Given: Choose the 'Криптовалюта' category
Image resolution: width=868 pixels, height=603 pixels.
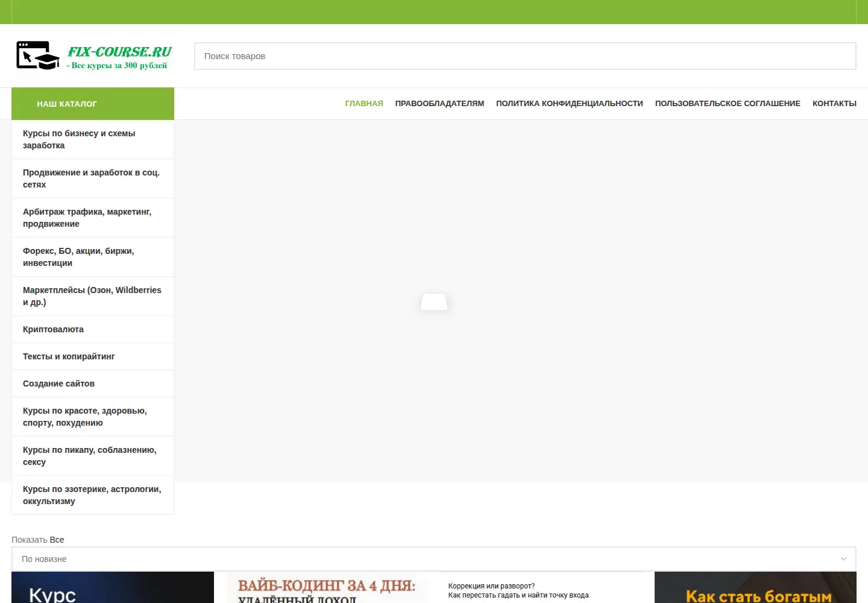Looking at the screenshot, I should point(93,329).
